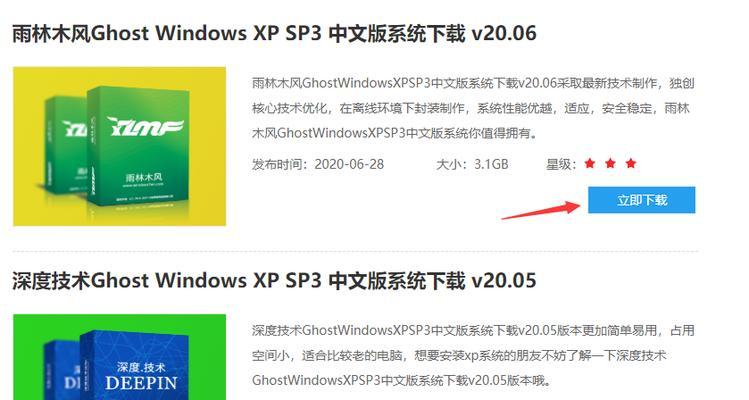
Task: Select the yellow 雨林木风 product thumbnail
Action: click(x=119, y=146)
